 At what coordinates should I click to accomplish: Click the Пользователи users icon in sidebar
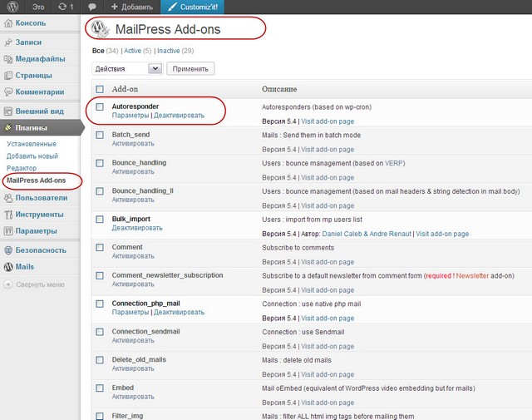(8, 198)
